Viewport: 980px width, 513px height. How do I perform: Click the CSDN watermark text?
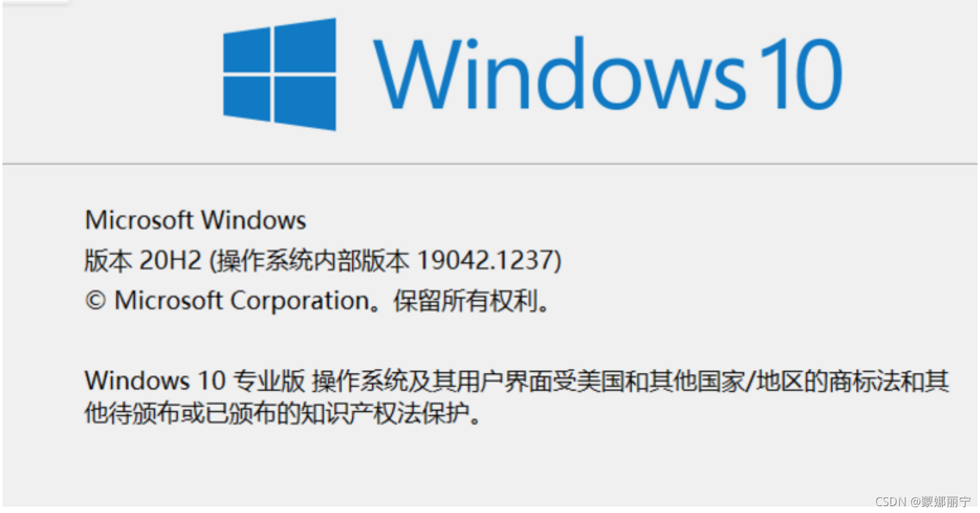pos(891,502)
